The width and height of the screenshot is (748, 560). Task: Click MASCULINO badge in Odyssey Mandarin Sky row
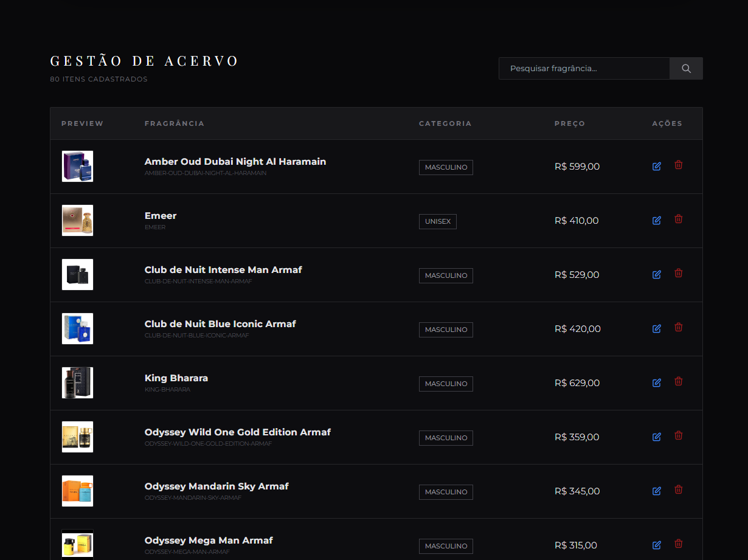446,492
